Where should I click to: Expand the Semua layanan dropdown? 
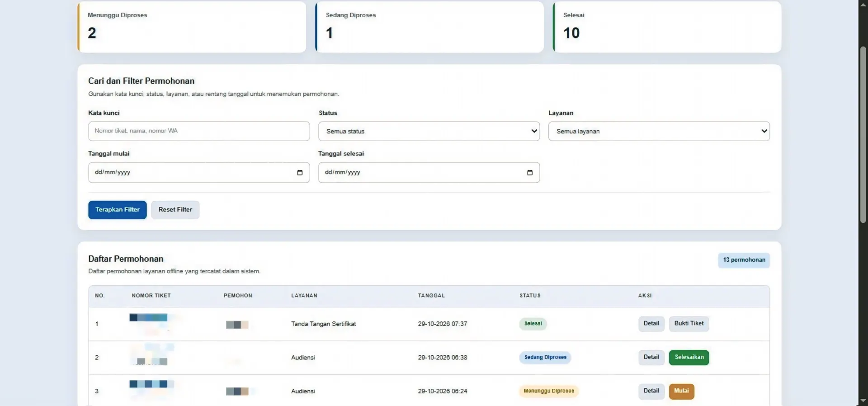pyautogui.click(x=659, y=131)
